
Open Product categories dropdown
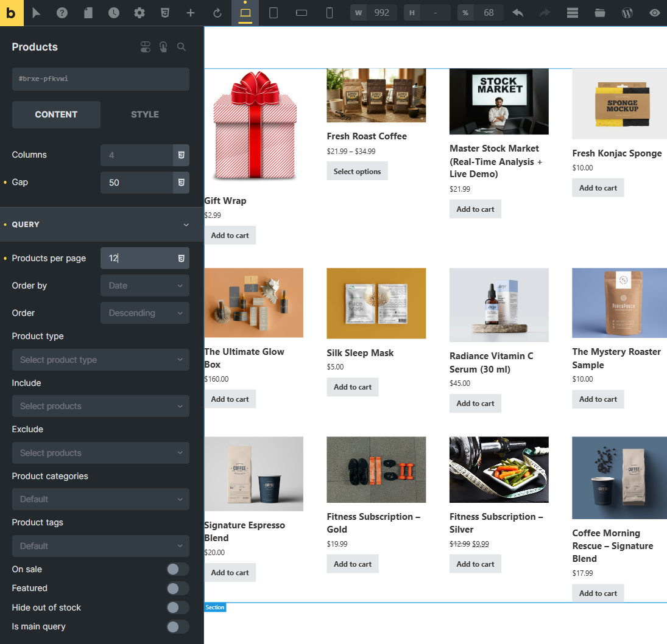click(x=101, y=499)
